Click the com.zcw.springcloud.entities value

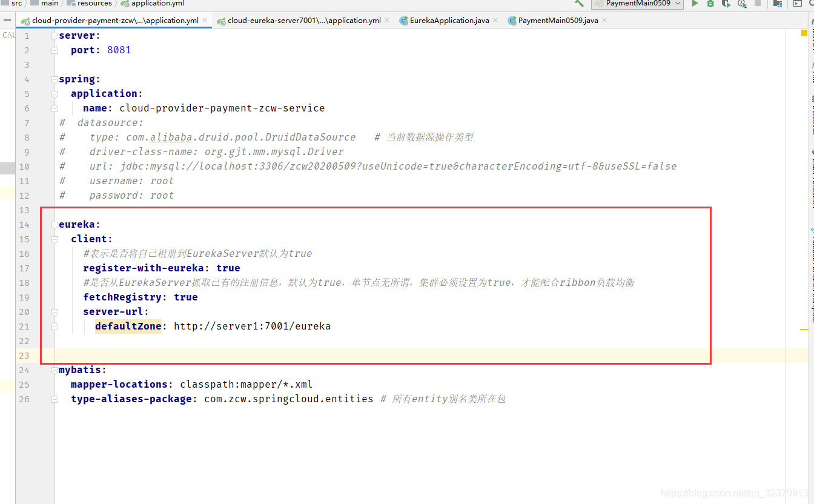pyautogui.click(x=288, y=399)
